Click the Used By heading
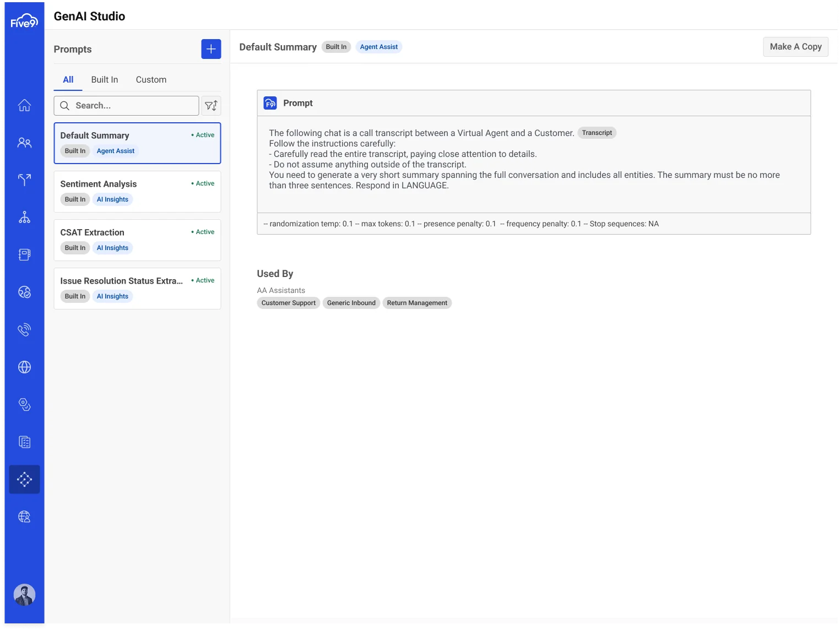This screenshot has height=630, width=840. 275,274
